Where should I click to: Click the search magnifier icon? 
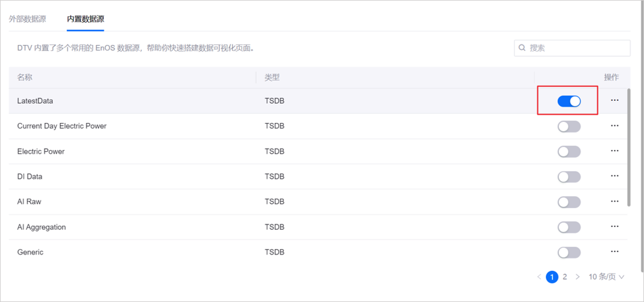(x=522, y=48)
